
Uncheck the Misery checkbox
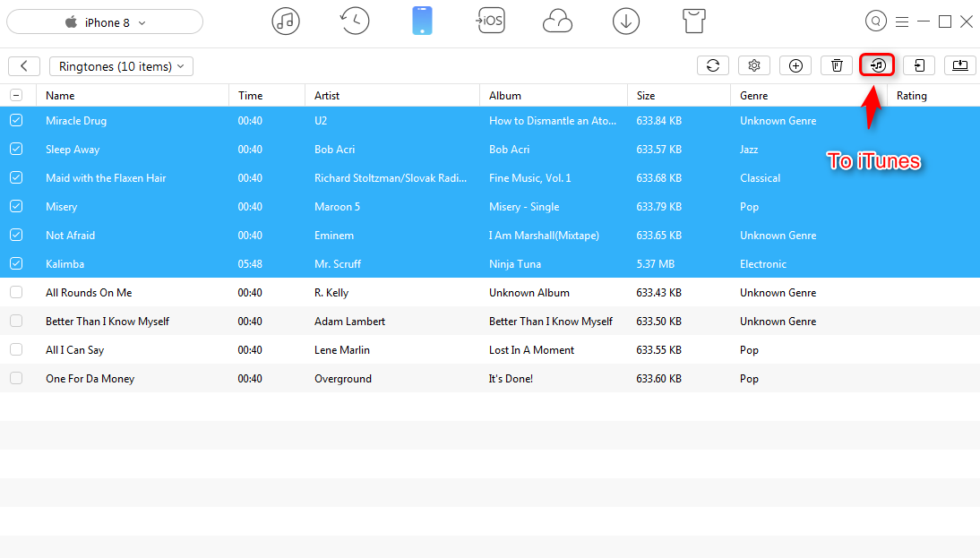coord(16,206)
